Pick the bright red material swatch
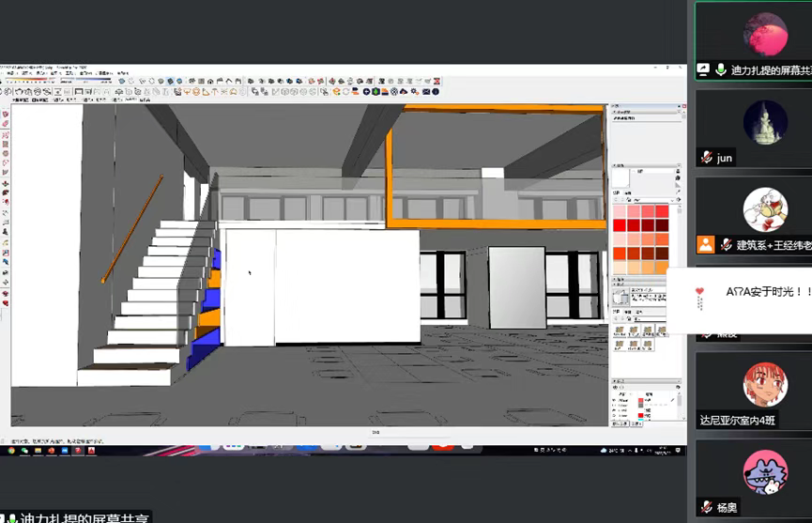 point(620,224)
